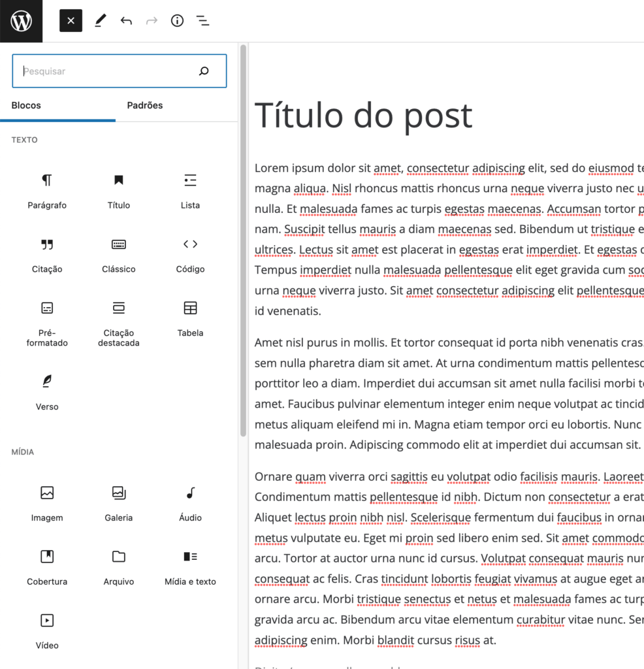Insert a Galeria block
This screenshot has width=644, height=669.
(119, 502)
